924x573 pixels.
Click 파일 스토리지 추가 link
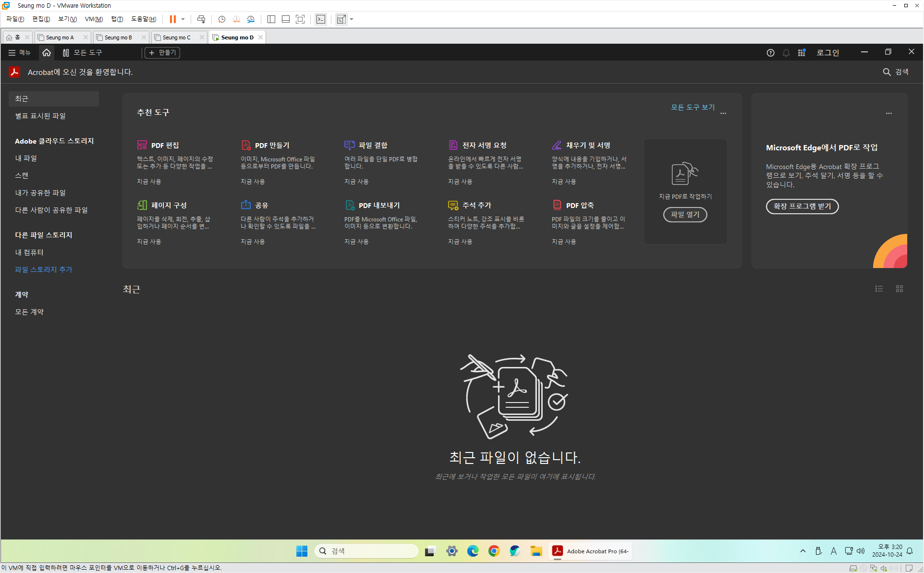point(44,269)
